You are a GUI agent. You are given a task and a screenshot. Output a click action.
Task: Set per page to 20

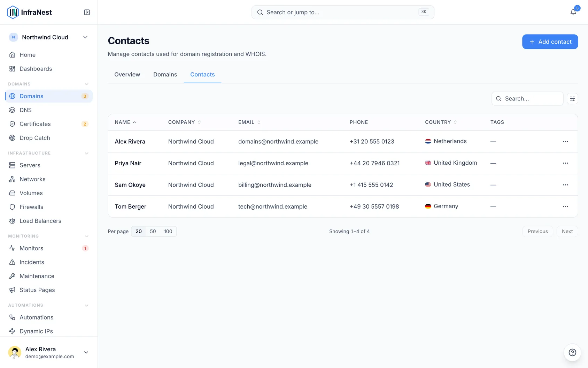139,231
